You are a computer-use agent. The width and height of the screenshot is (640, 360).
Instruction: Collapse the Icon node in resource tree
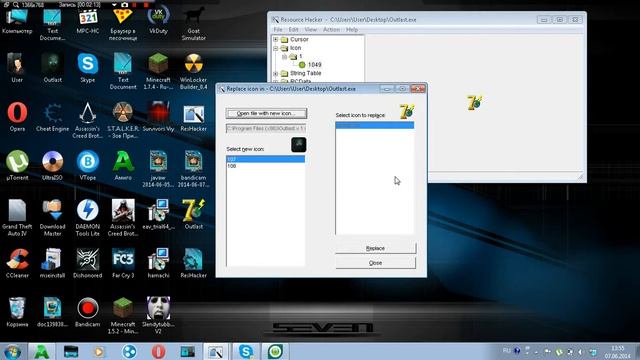276,48
